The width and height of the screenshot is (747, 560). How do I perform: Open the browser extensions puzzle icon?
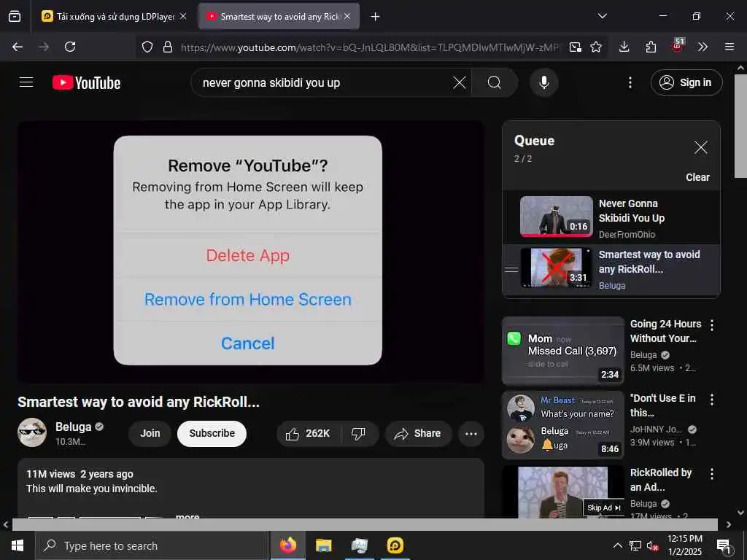click(x=651, y=47)
